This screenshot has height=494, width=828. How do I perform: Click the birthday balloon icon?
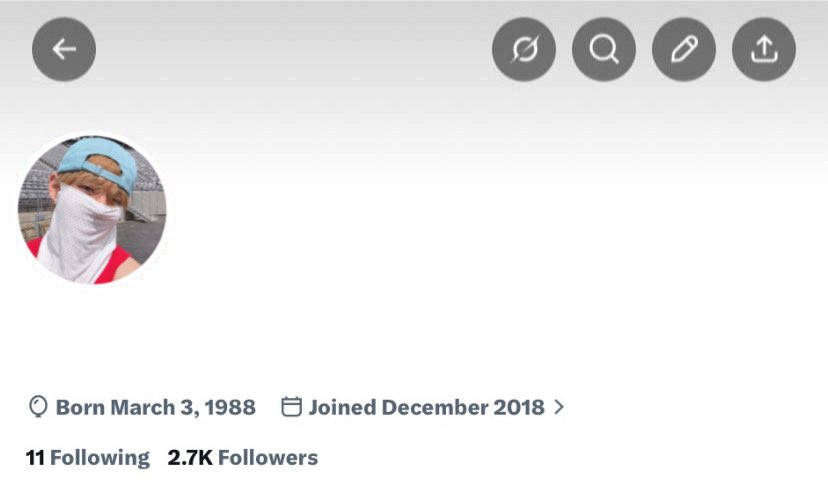pyautogui.click(x=38, y=407)
